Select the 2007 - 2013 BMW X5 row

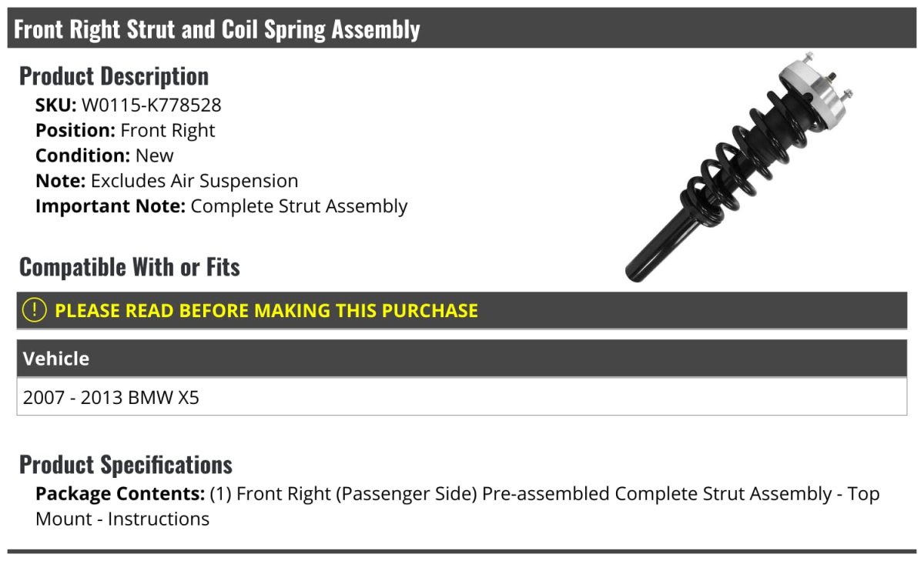point(112,398)
